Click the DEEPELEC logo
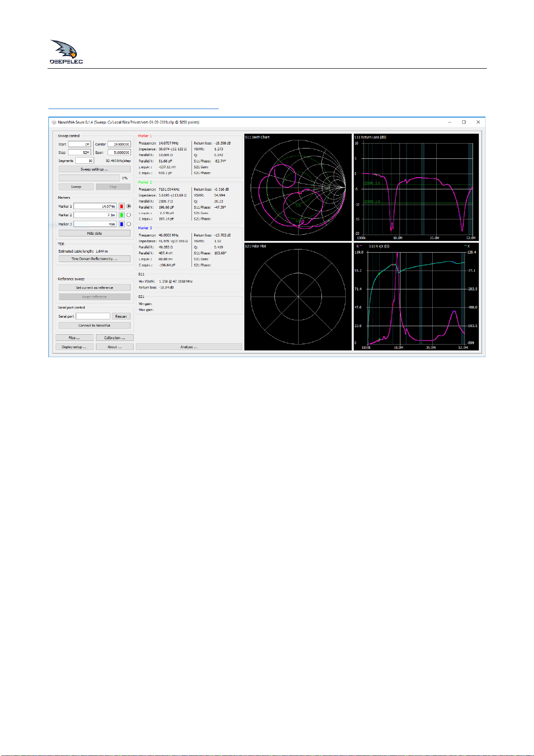This screenshot has height=756, width=534. click(x=66, y=52)
